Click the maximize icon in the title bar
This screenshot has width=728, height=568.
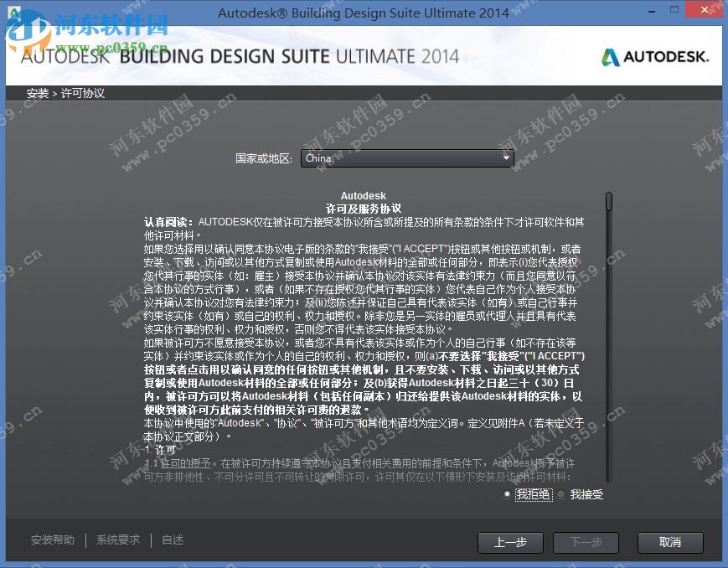point(675,9)
